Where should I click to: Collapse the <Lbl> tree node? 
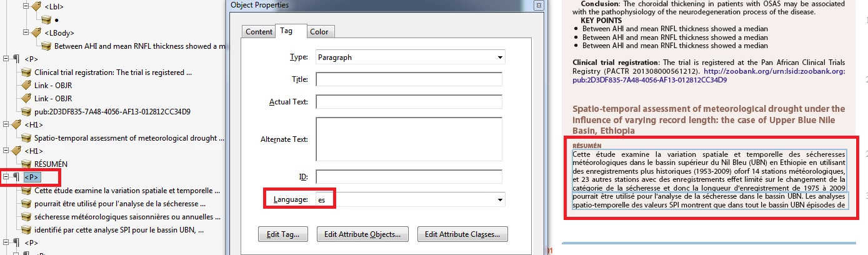tap(26, 6)
